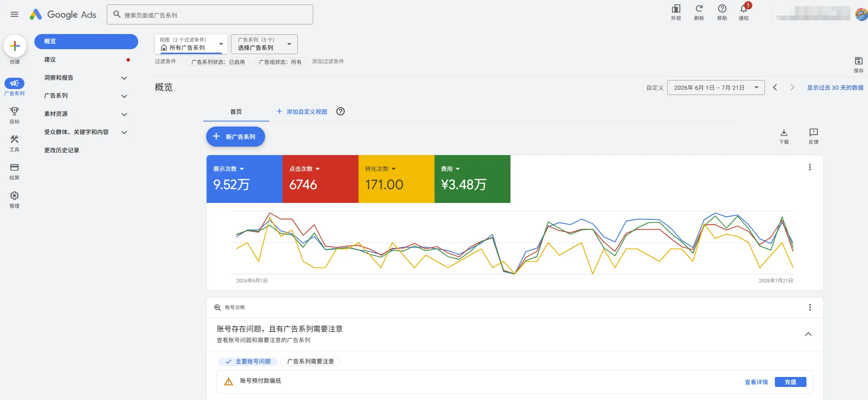868x400 pixels.
Task: Open the 费用 metric dropdown
Action: 450,169
